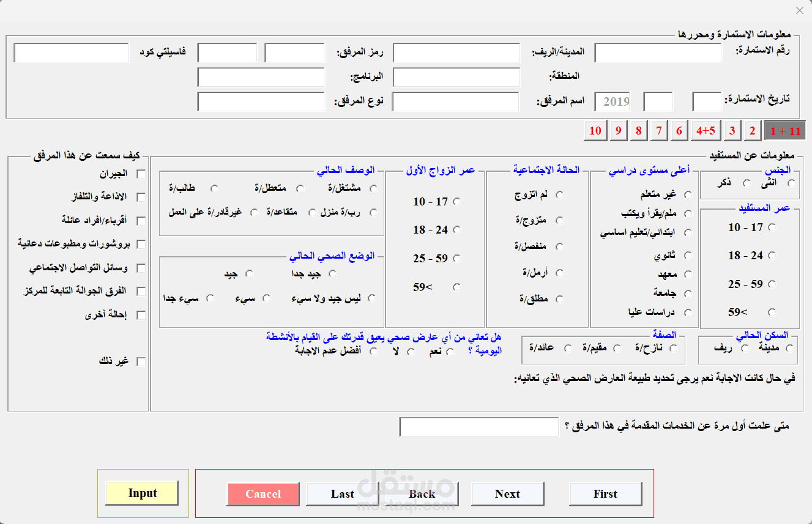Choose 25 - 59 in عمر المستفيد
The image size is (812, 524).
pyautogui.click(x=772, y=284)
